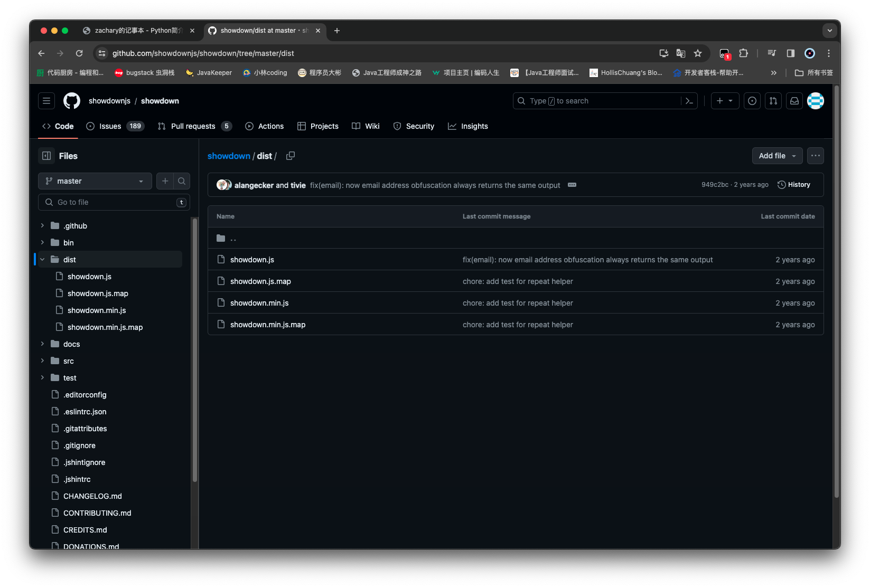View commit History
Screen dimensions: 870x588
(x=794, y=185)
